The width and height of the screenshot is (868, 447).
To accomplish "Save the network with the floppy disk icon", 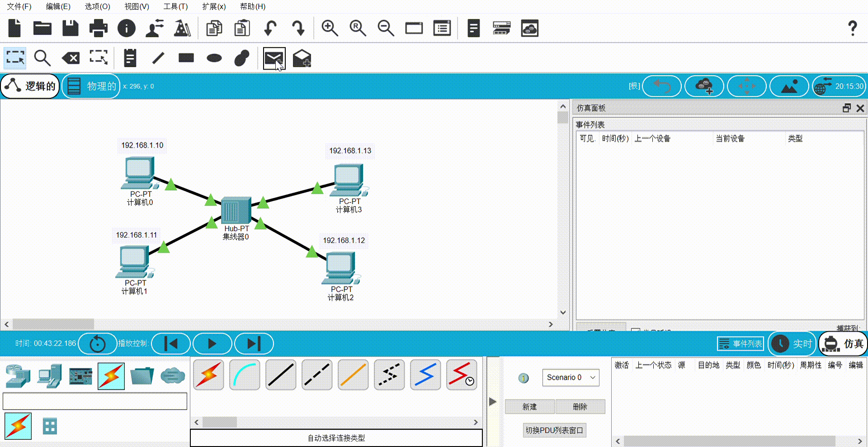I will [71, 28].
